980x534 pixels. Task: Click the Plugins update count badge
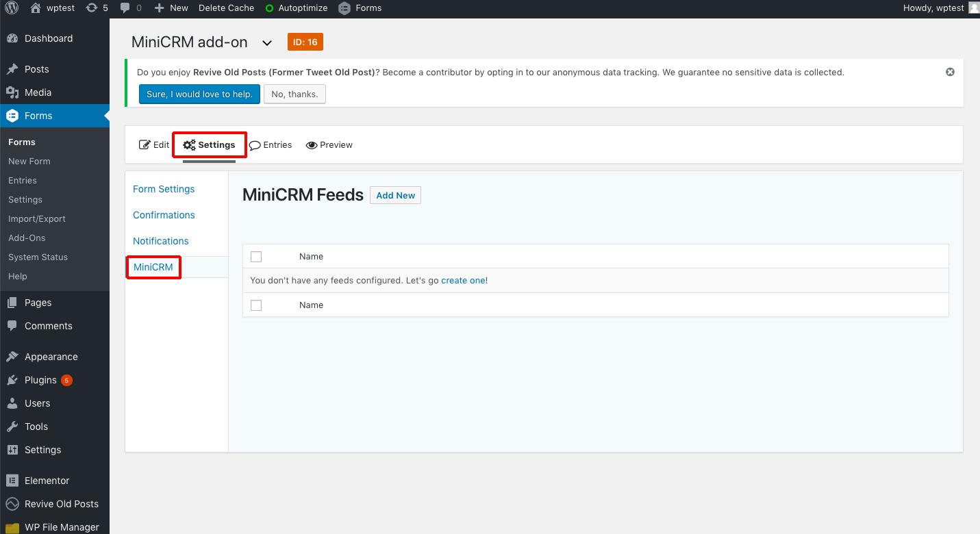(66, 380)
